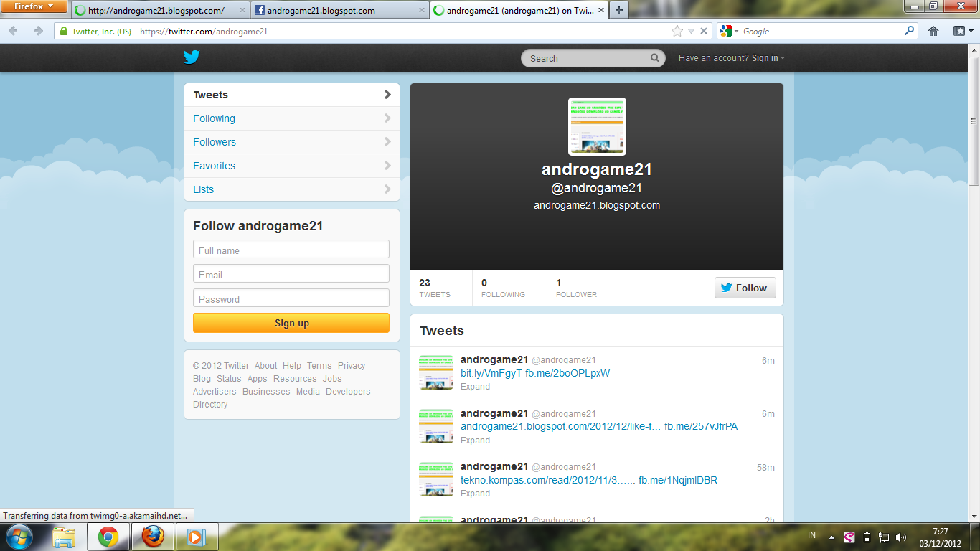Stop loading the page with the X button

(x=704, y=31)
